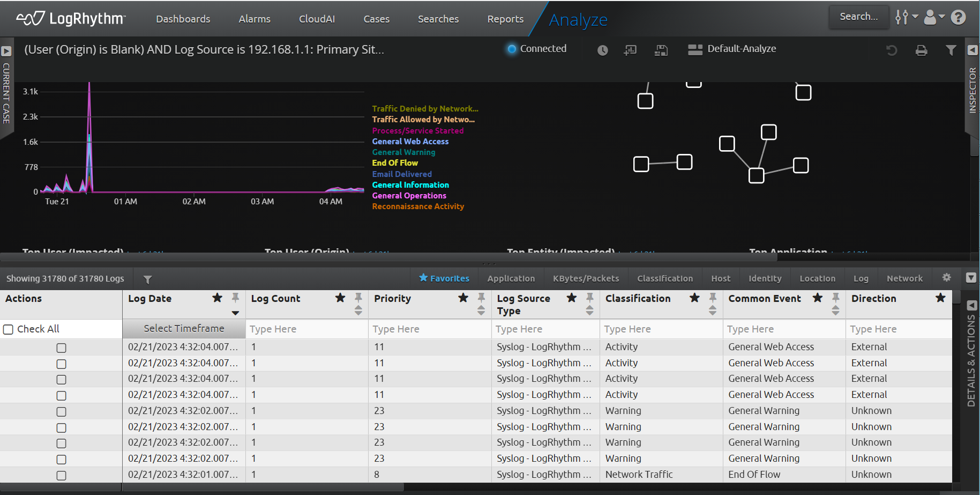The height and width of the screenshot is (495, 980).
Task: Enable the Check All checkbox
Action: (8, 329)
